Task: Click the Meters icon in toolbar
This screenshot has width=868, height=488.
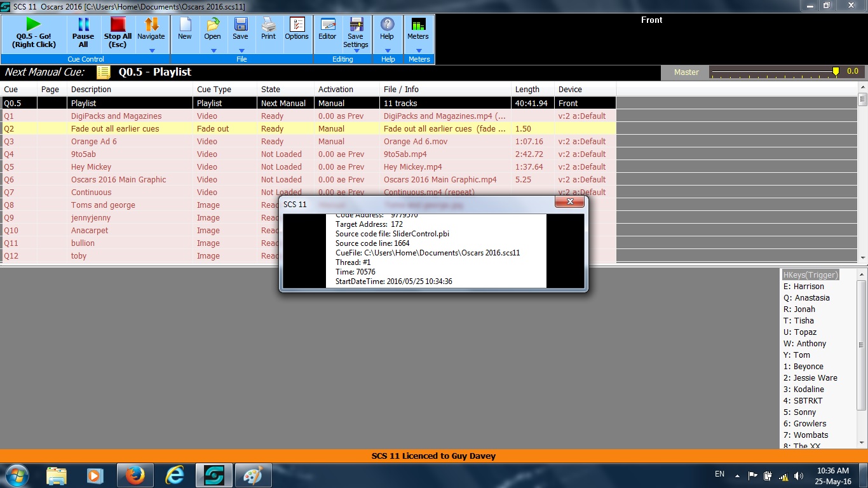Action: (418, 25)
